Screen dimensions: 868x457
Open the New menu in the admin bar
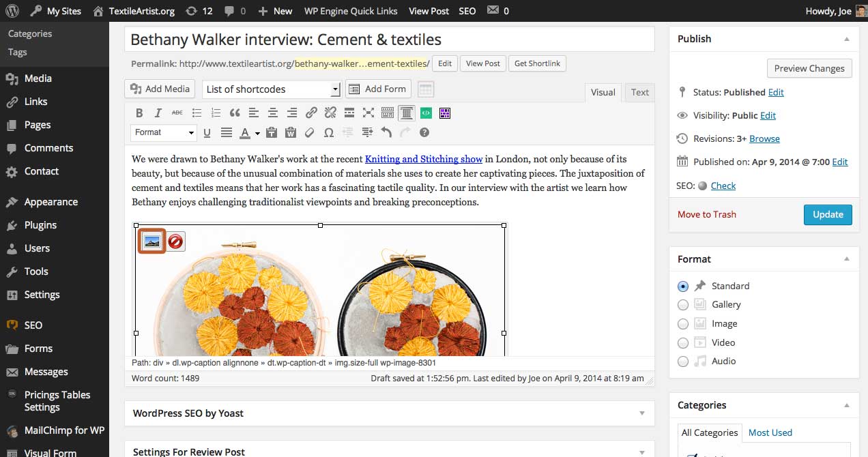tap(275, 11)
